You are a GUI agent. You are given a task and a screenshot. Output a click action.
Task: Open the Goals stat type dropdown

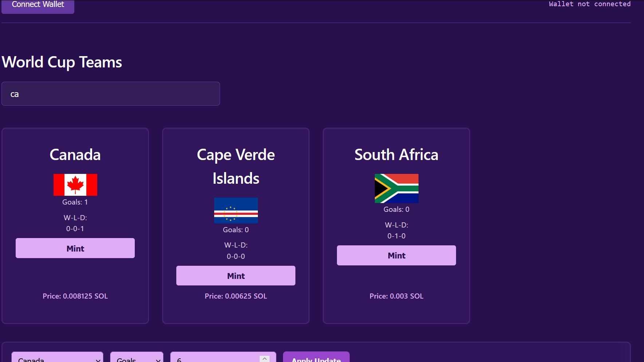pyautogui.click(x=137, y=358)
